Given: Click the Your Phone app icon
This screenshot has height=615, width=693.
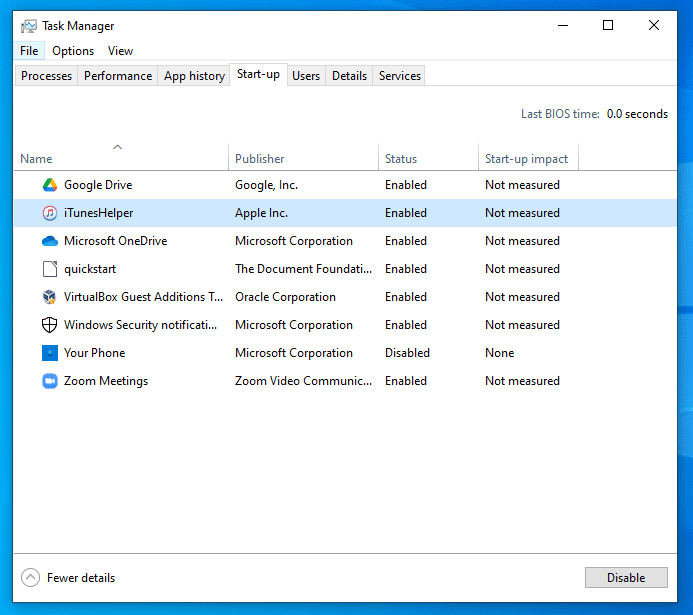Looking at the screenshot, I should click(x=50, y=353).
